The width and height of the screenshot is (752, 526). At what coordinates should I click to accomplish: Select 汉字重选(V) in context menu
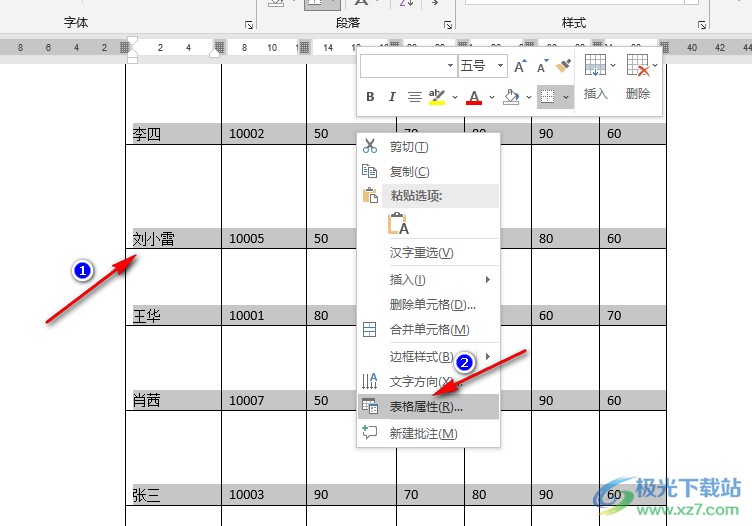click(x=429, y=252)
